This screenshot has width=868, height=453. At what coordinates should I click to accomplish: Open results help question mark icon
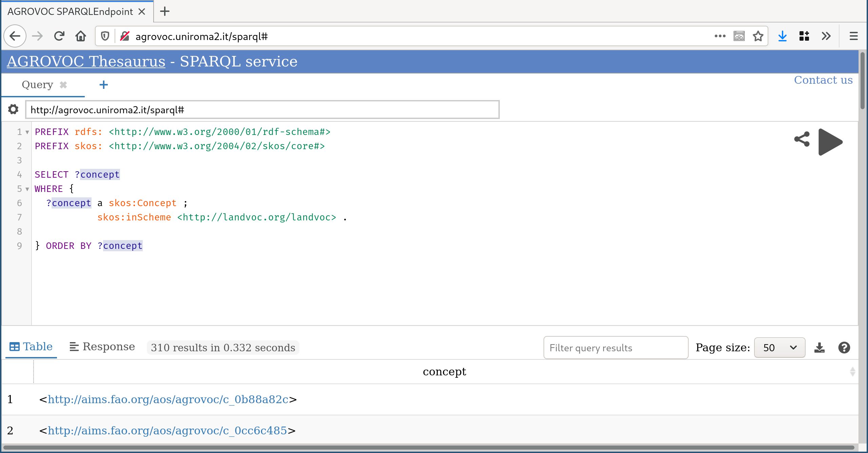[x=844, y=348]
